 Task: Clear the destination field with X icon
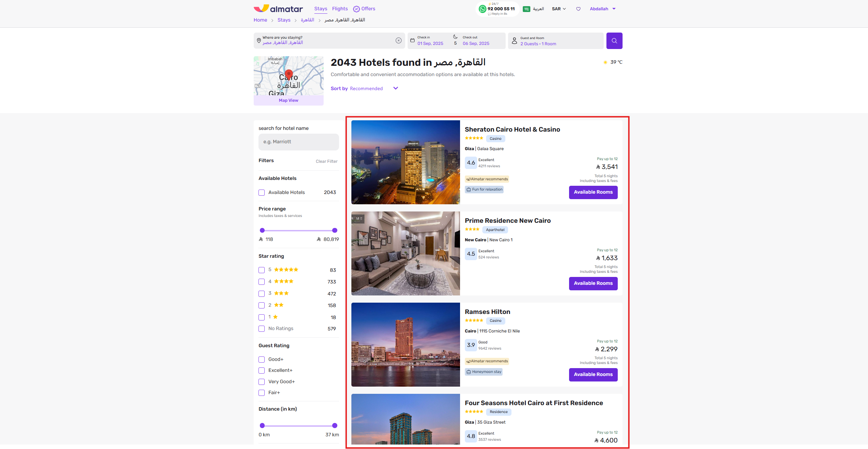398,40
